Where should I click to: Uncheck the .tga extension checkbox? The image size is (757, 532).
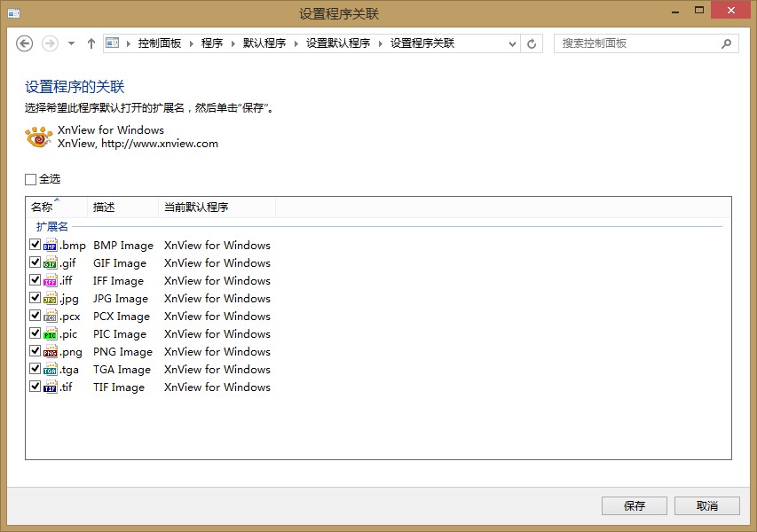pyautogui.click(x=35, y=369)
